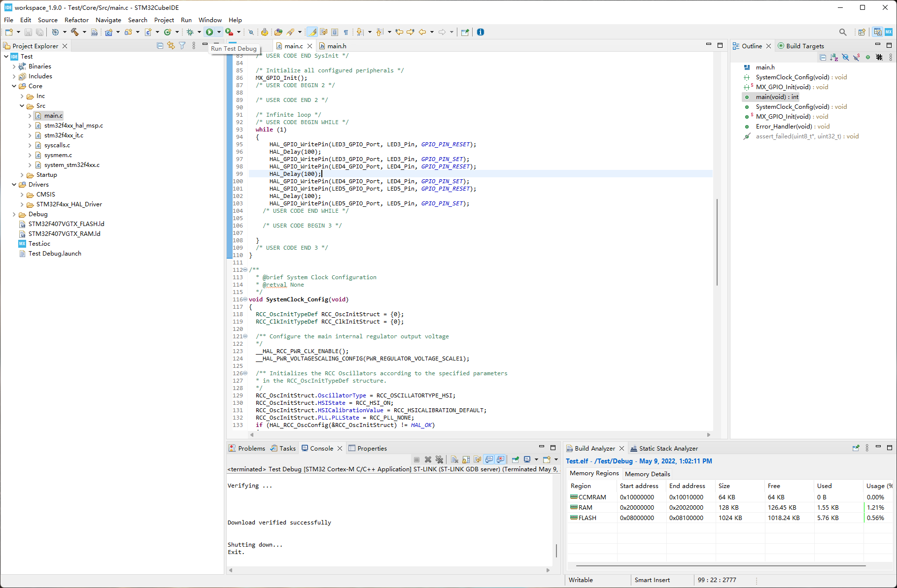Click Collapse All in Project Explorer

point(160,46)
